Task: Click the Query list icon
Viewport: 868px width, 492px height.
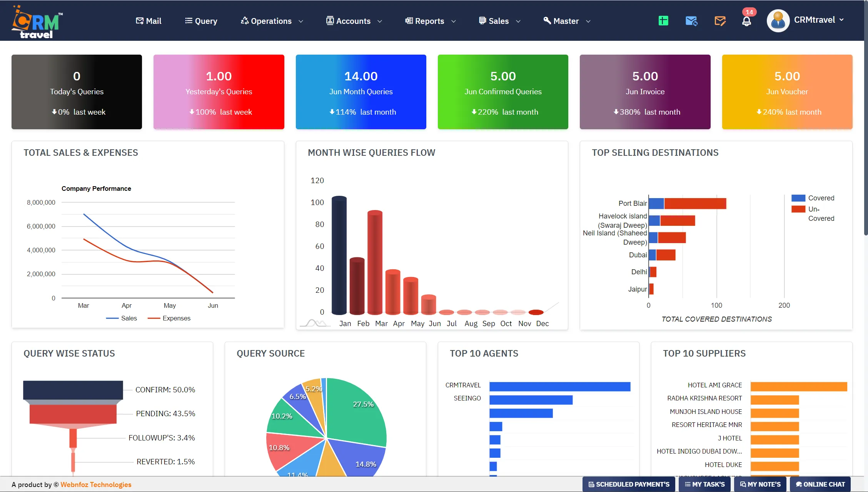Action: [x=189, y=21]
